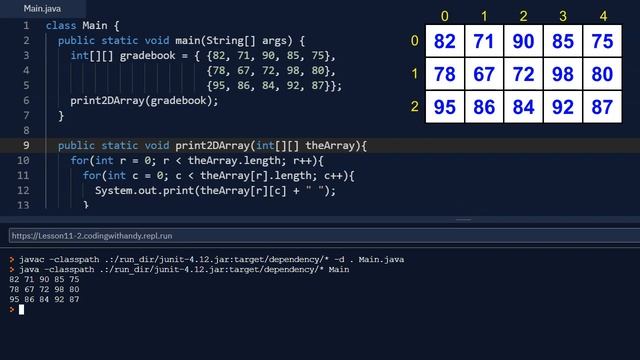Click the console prompt cursor
This screenshot has height=360, width=640.
point(21,310)
